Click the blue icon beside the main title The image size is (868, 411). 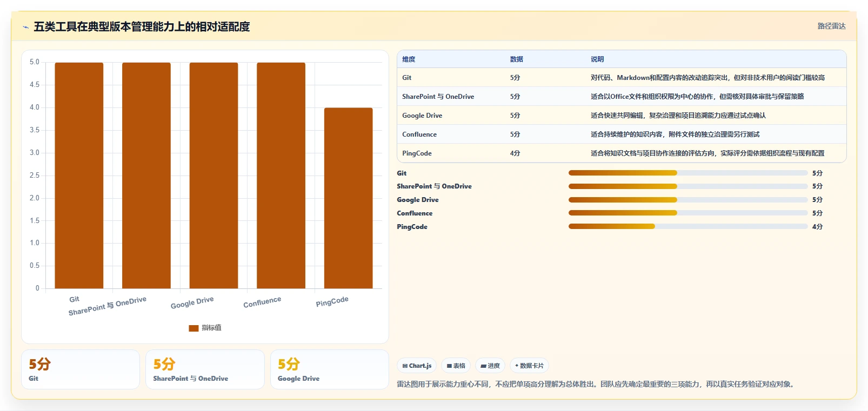(25, 27)
